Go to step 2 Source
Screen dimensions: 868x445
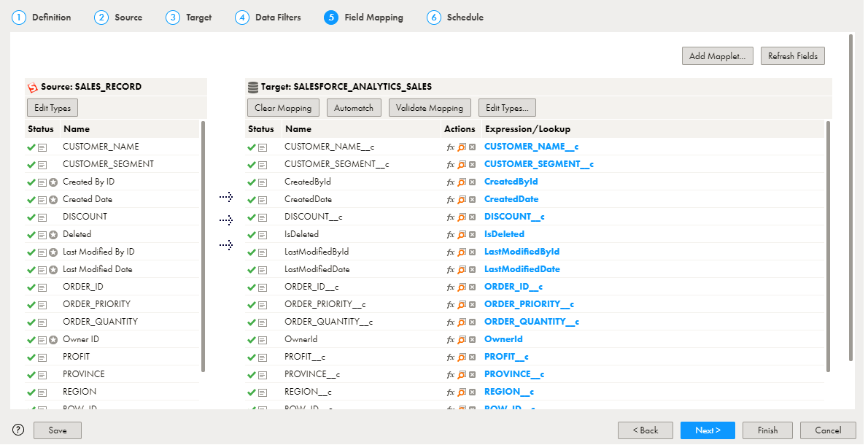118,18
